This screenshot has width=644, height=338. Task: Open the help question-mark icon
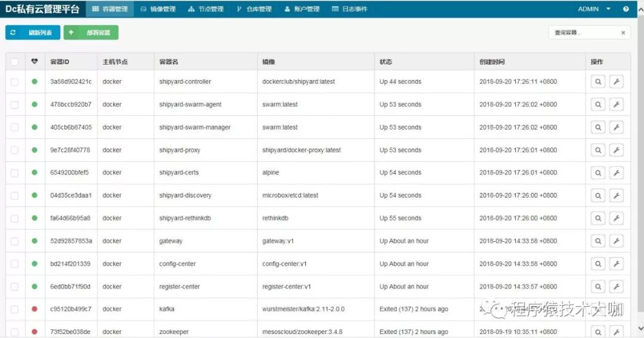[x=626, y=8]
